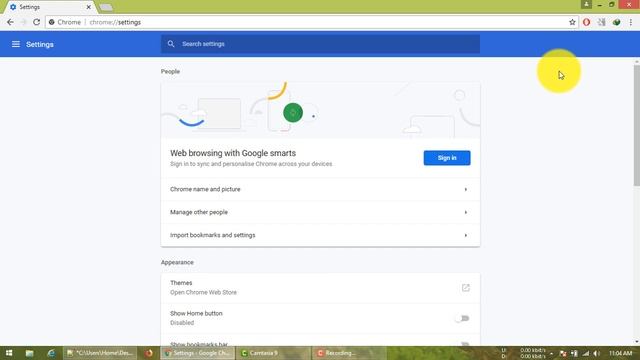Open a new tab

pyautogui.click(x=106, y=7)
